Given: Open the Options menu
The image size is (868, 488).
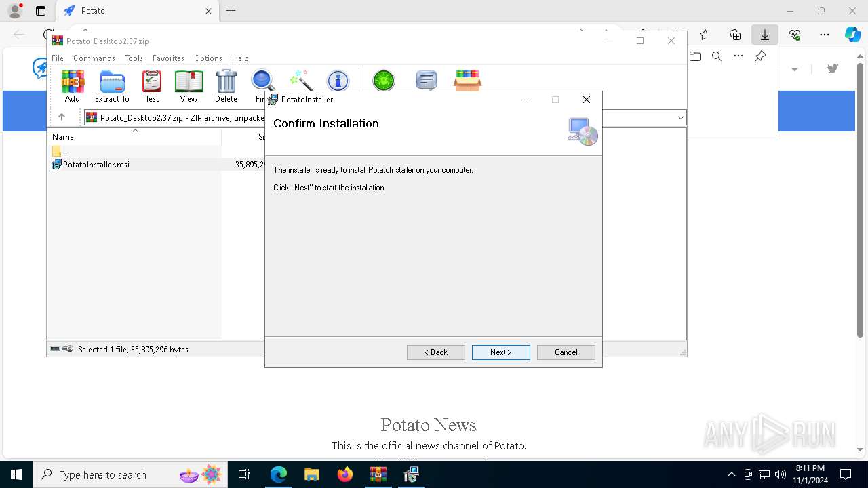Looking at the screenshot, I should 208,58.
